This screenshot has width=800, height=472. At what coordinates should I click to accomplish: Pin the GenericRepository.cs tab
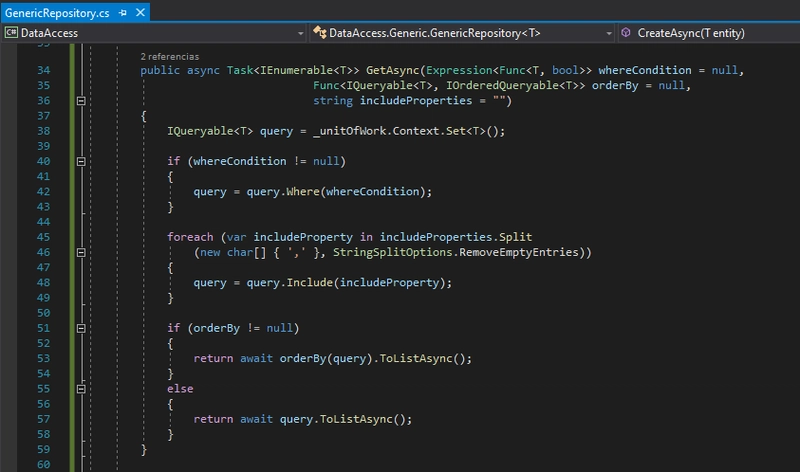pyautogui.click(x=122, y=13)
